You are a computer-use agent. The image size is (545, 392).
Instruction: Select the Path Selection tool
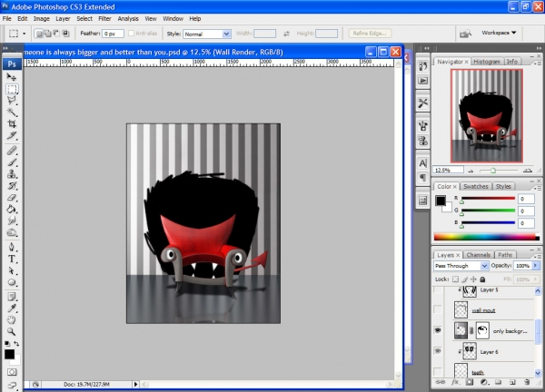(12, 270)
